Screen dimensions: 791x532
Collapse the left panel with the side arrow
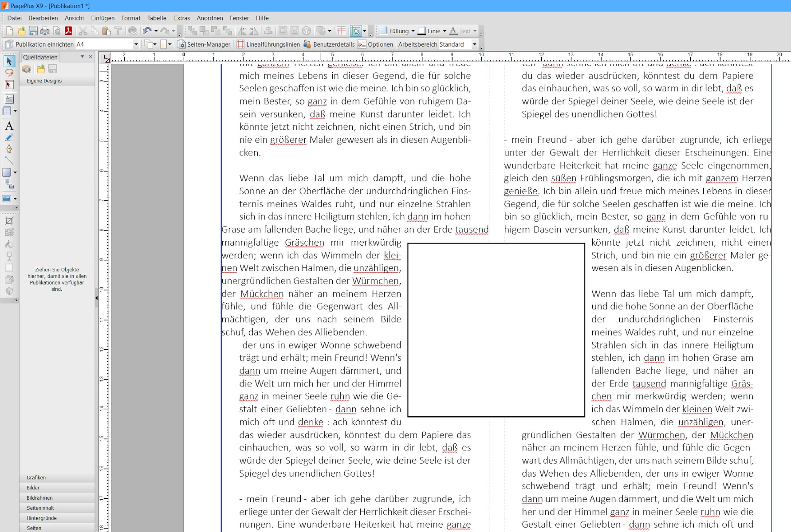(96, 298)
